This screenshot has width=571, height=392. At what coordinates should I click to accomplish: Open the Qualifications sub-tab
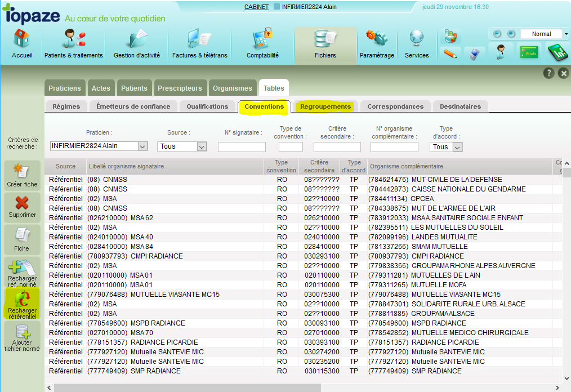[208, 106]
